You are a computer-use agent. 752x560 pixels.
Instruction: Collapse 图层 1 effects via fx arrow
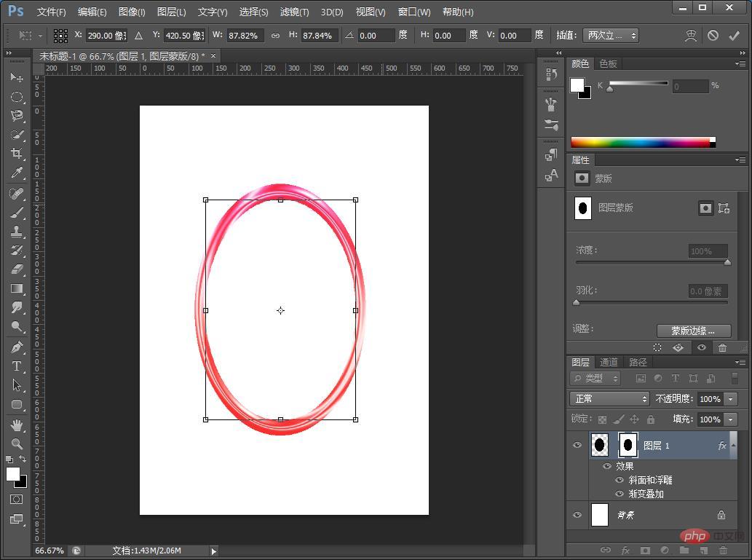tap(733, 446)
